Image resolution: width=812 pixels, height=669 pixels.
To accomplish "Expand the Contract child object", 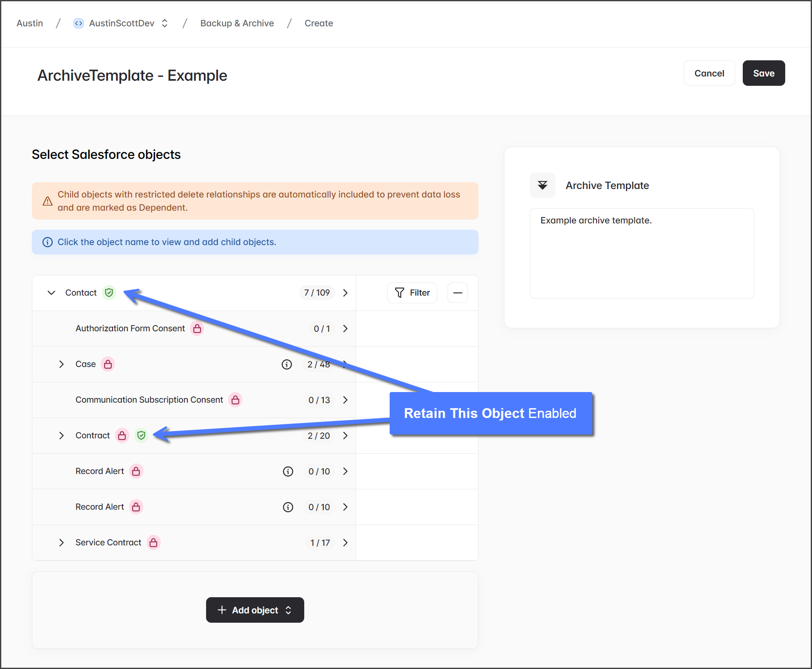I will pos(62,435).
